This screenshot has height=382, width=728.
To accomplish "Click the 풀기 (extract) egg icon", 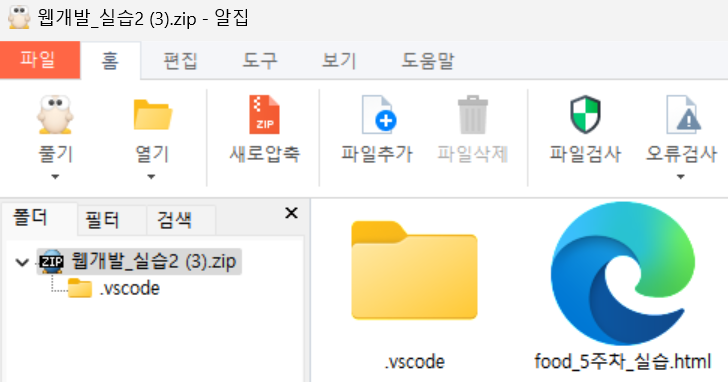I will [55, 115].
